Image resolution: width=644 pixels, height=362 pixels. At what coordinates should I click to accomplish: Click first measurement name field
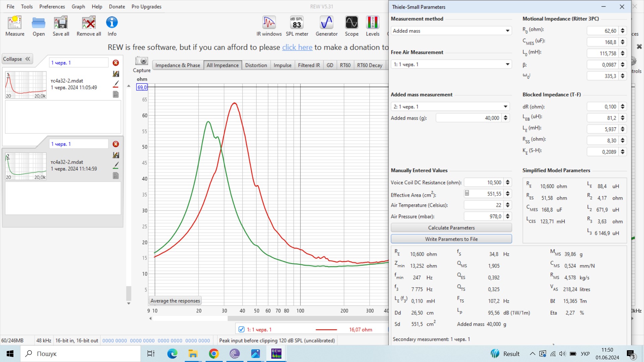tap(79, 63)
